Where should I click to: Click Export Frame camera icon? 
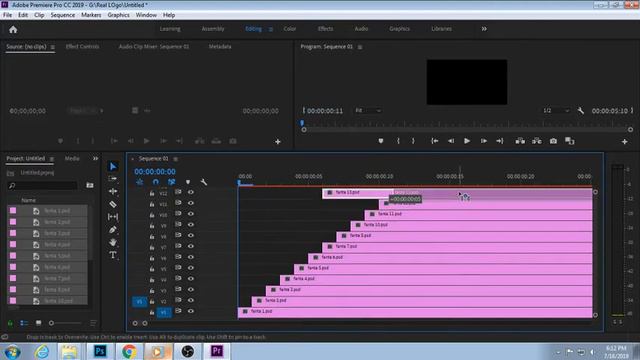point(553,141)
